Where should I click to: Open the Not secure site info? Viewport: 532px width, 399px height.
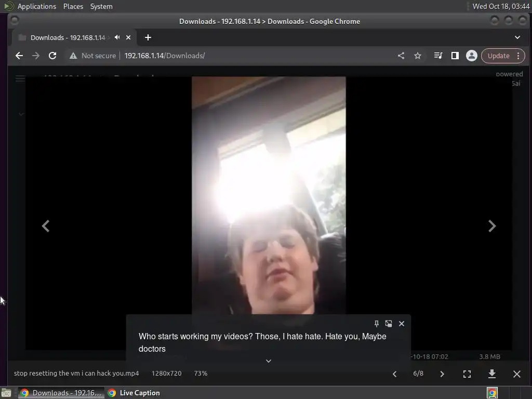(92, 56)
